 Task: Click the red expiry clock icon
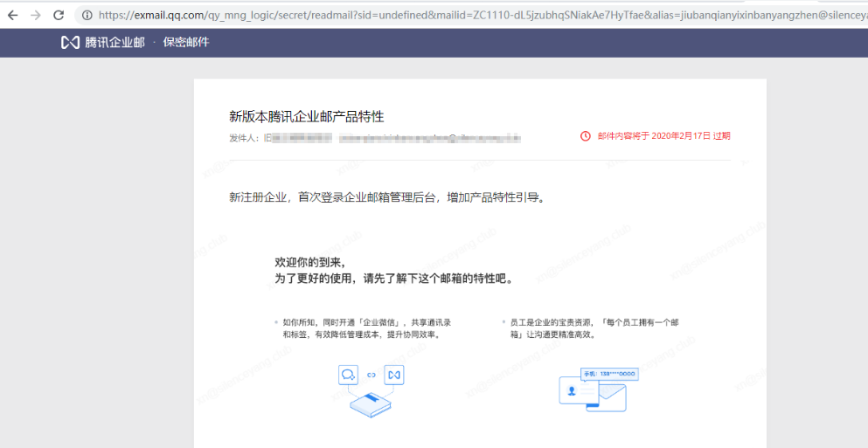[x=586, y=136]
